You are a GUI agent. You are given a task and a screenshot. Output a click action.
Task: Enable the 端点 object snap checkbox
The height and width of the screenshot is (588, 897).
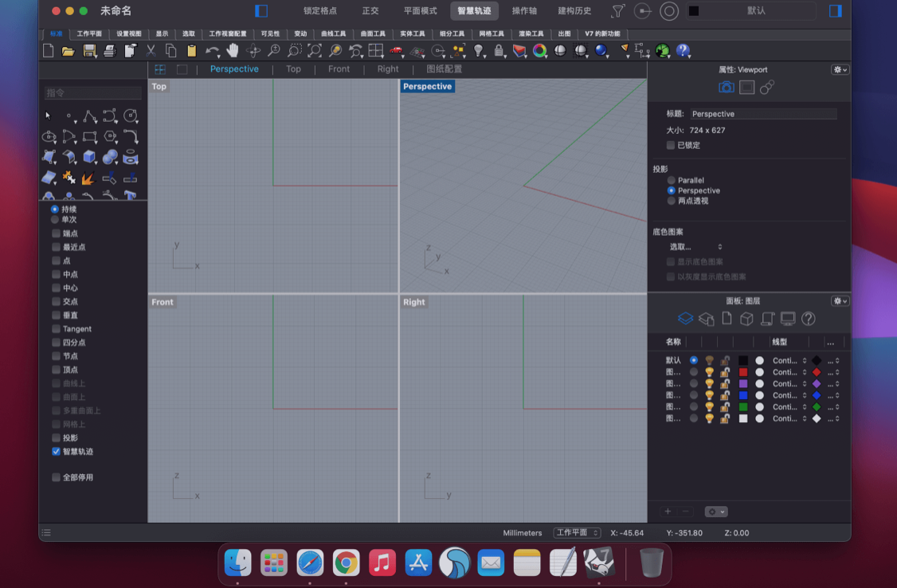(56, 233)
